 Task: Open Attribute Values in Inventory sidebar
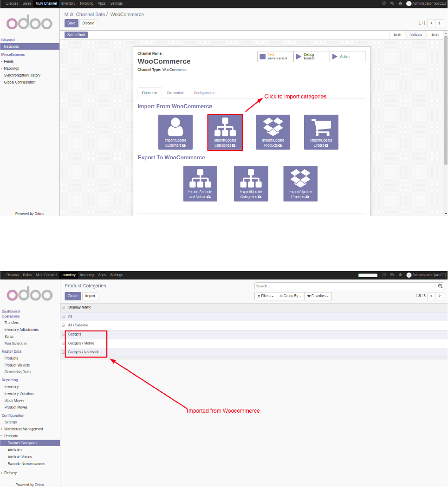(19, 457)
